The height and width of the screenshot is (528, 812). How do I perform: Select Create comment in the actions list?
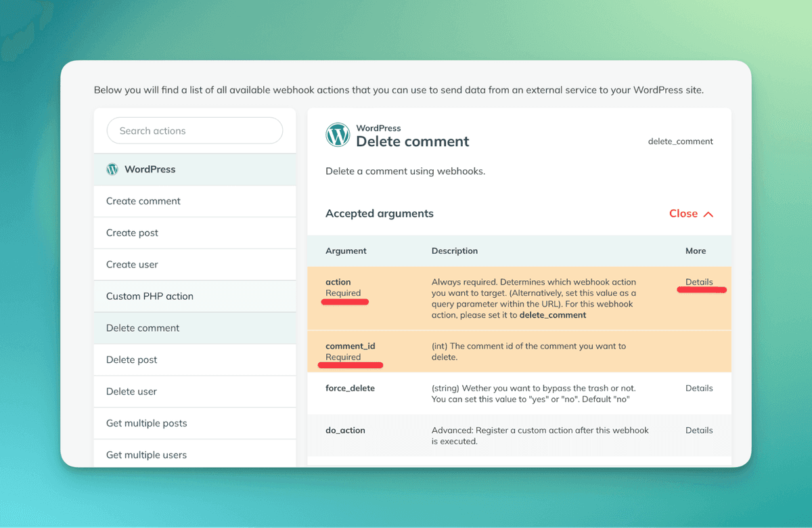click(143, 201)
